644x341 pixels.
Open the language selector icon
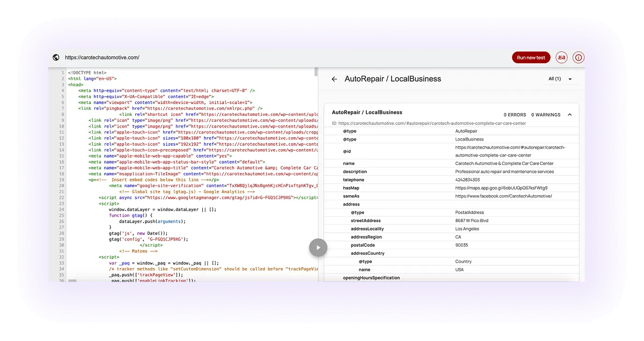[x=561, y=57]
